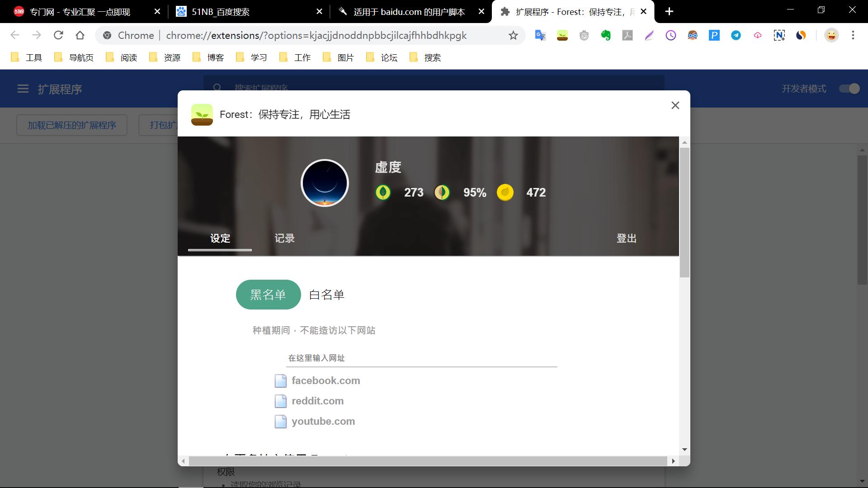Click the dialog's vertical scrollbar thumb
868x488 pixels.
click(x=684, y=212)
